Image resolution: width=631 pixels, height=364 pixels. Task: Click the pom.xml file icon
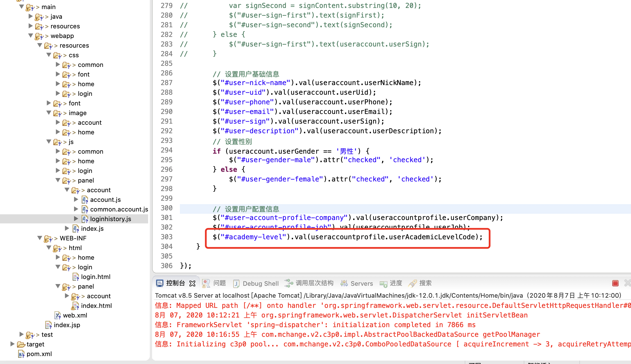click(22, 354)
